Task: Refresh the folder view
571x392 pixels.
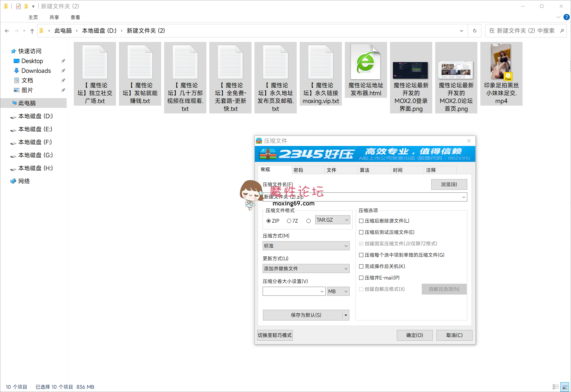Action: click(x=474, y=31)
